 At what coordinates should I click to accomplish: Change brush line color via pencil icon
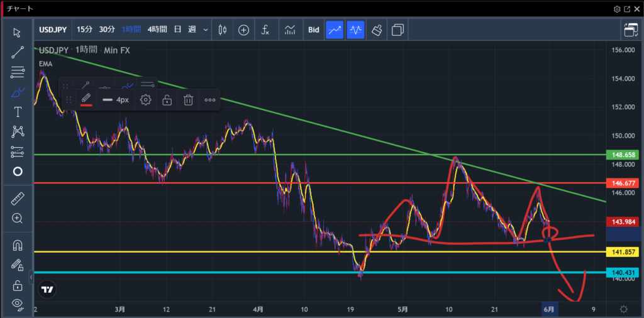[x=86, y=100]
